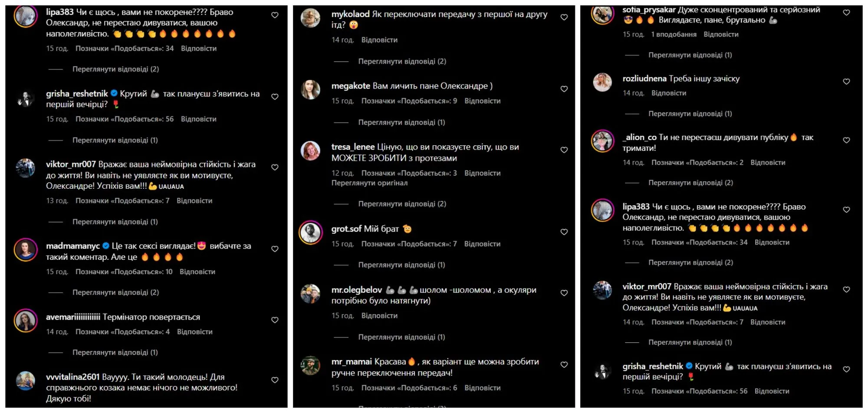The image size is (868, 413).
Task: Tap the heart beside megakote's comment
Action: 564,89
